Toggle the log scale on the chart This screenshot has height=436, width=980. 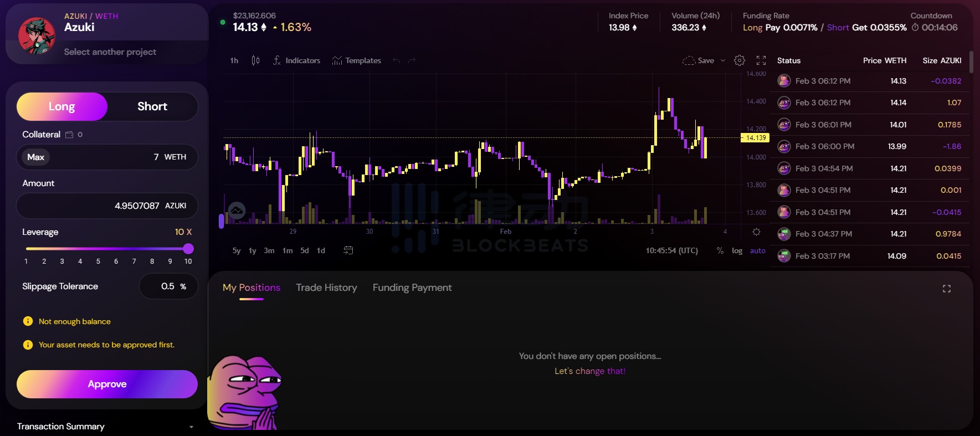point(737,250)
